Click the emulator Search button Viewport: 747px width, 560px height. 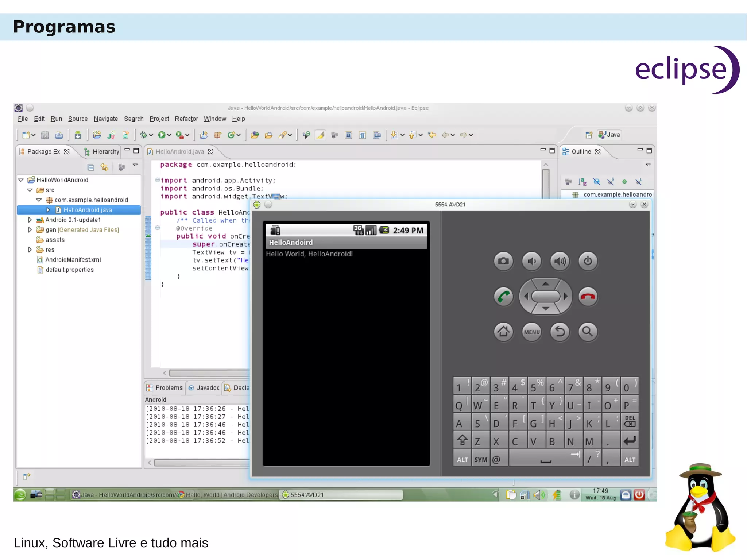click(588, 332)
